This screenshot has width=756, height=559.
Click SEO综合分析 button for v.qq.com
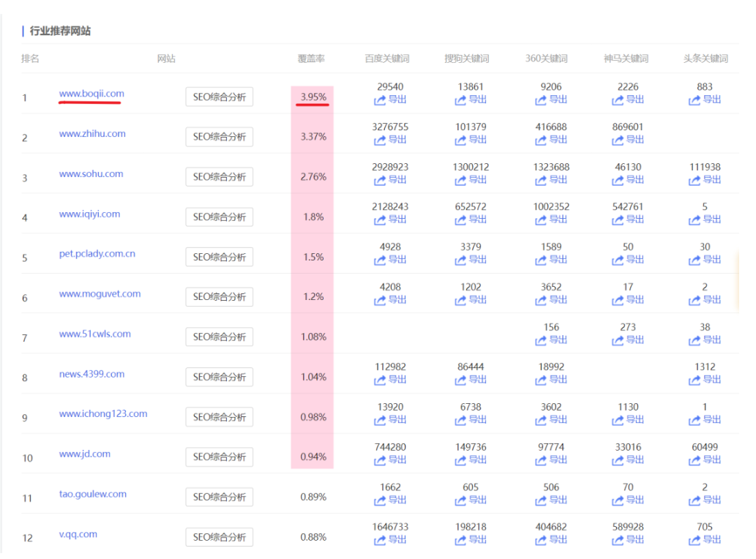220,537
